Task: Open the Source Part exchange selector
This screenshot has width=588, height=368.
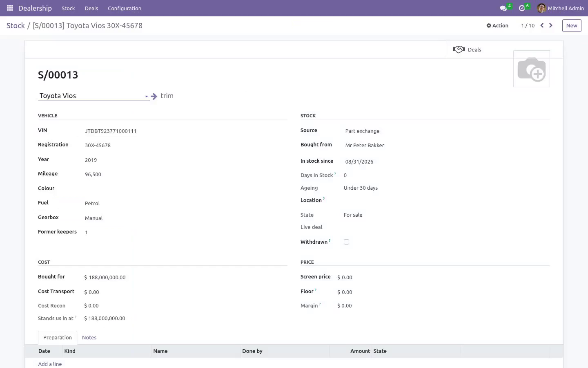Action: [x=446, y=131]
